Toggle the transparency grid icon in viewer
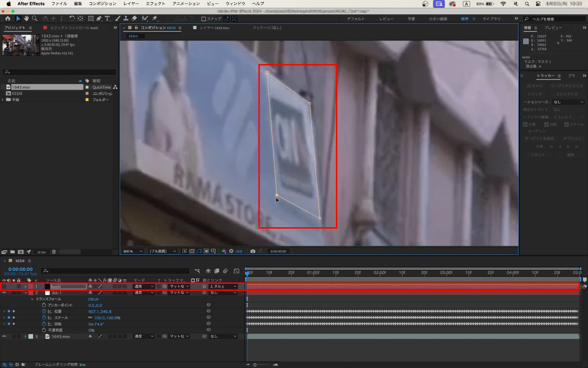The height and width of the screenshot is (368, 588). [x=192, y=251]
